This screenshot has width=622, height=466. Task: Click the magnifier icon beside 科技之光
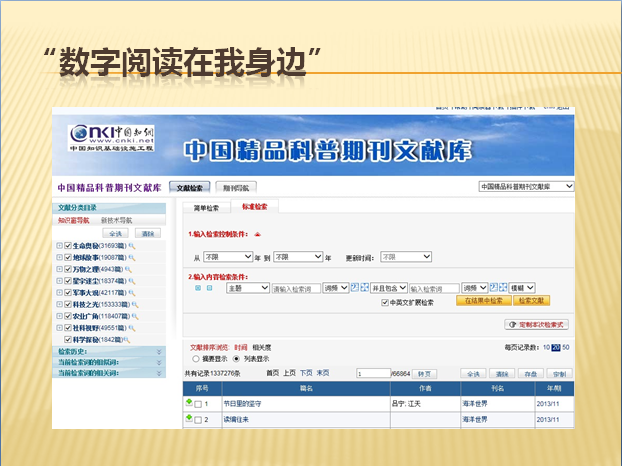(136, 304)
